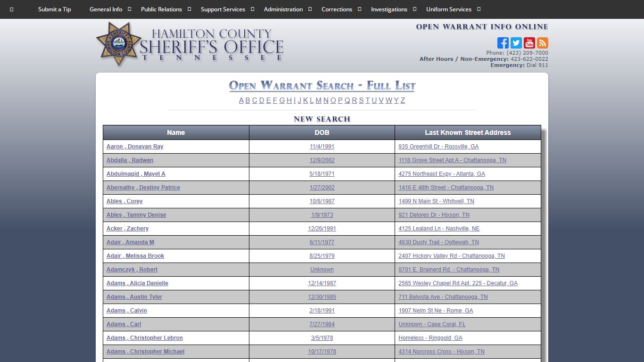
Task: Open record for Abernathy, Destiny Patrice
Action: (143, 188)
